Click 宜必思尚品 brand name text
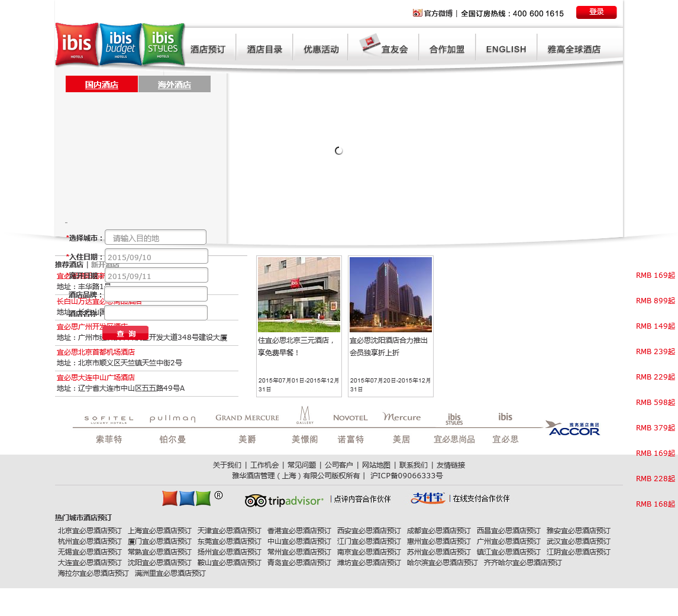678x616 pixels. coord(454,439)
